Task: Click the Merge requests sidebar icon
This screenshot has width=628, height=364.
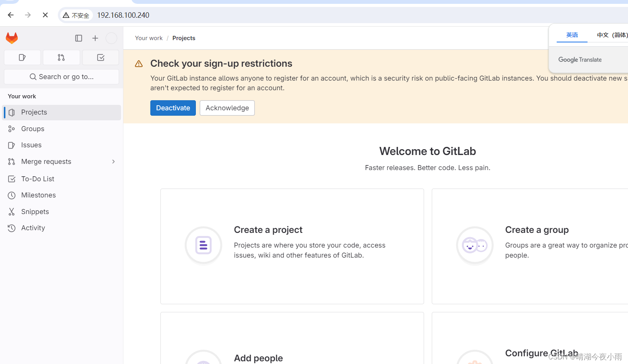Action: tap(12, 162)
